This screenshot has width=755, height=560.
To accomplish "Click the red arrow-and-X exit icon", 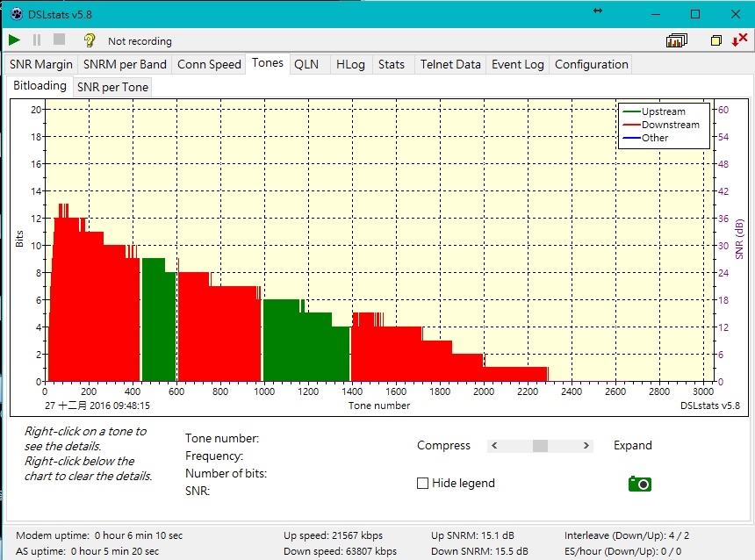I will coord(739,40).
